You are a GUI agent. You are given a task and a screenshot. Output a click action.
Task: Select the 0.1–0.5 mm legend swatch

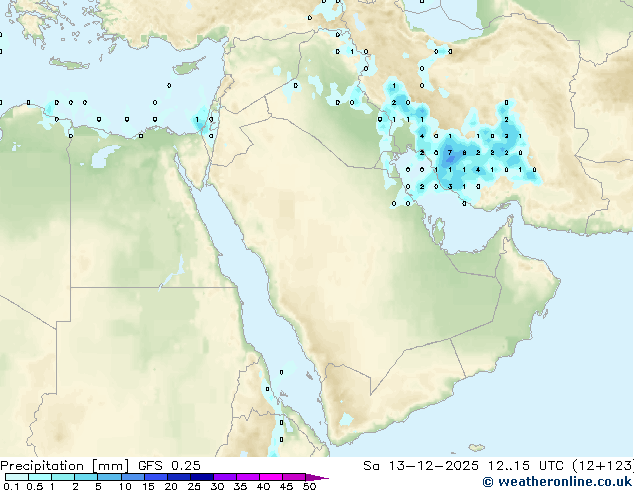click(x=17, y=477)
